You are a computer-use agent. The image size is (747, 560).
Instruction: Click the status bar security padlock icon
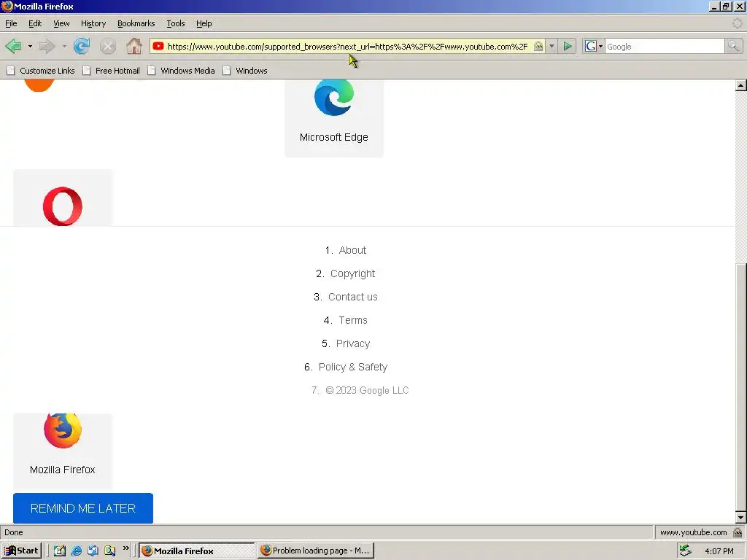[x=738, y=532]
